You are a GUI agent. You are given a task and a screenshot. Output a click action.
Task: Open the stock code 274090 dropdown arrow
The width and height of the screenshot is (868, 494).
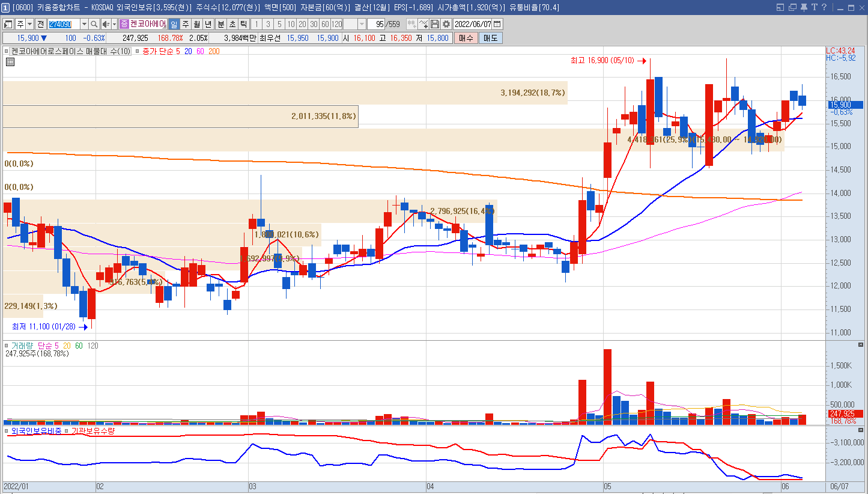click(x=84, y=24)
